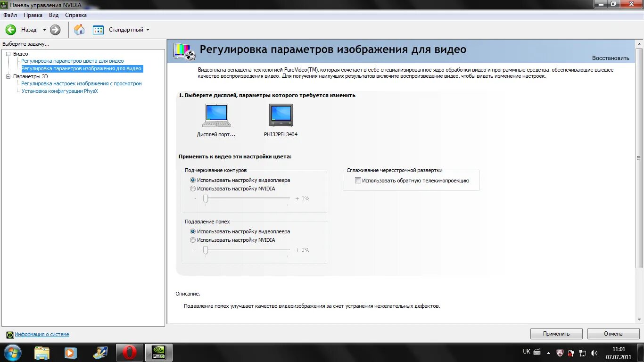Click the taskbar clock 11:01
644x362 pixels.
pos(619,349)
